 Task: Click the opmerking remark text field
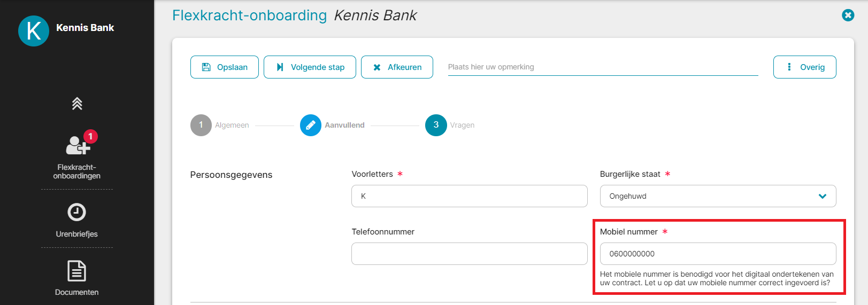point(603,67)
